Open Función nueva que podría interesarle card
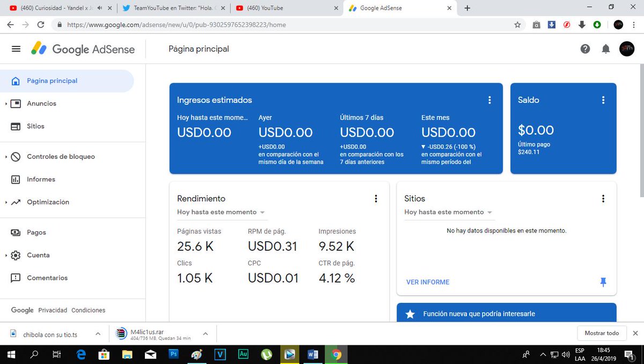Screen dimensions: 644x364 coord(507,314)
